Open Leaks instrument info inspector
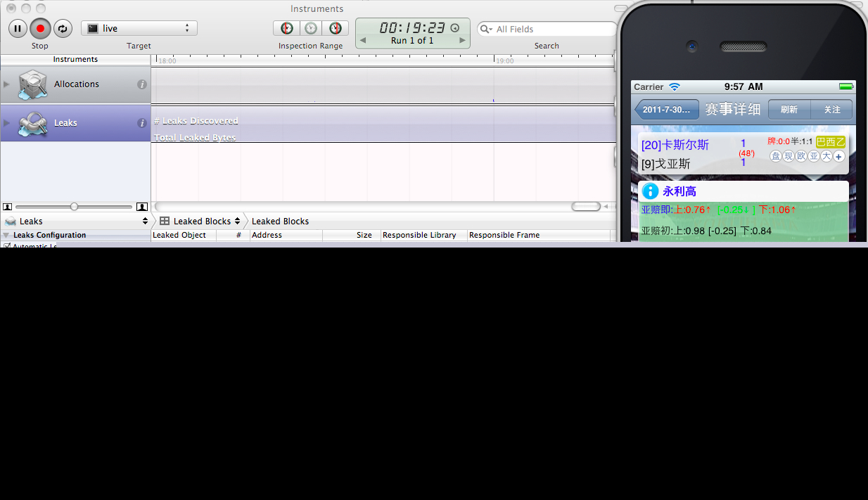868x500 pixels. click(x=142, y=123)
